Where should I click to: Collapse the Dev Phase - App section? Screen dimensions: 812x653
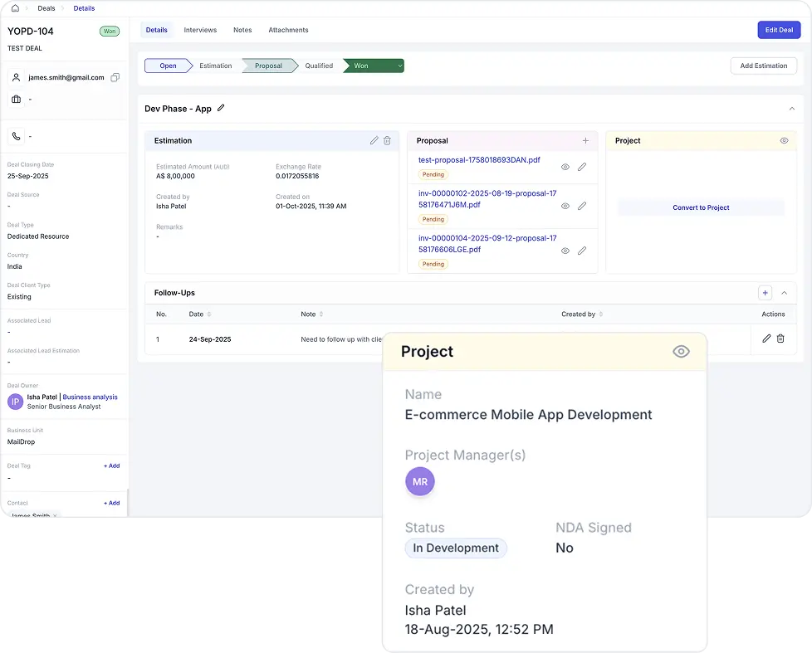[x=791, y=109]
